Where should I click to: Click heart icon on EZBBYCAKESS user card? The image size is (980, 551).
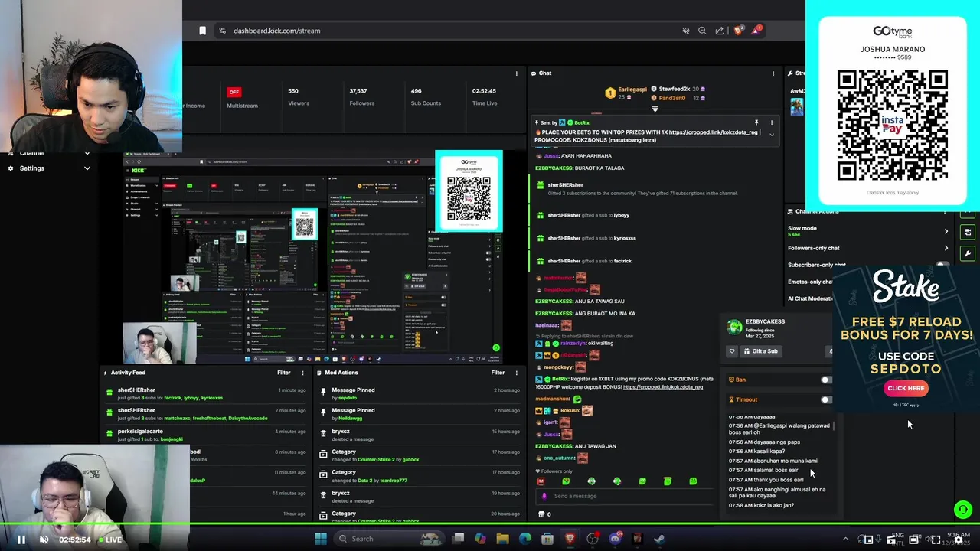pyautogui.click(x=732, y=351)
